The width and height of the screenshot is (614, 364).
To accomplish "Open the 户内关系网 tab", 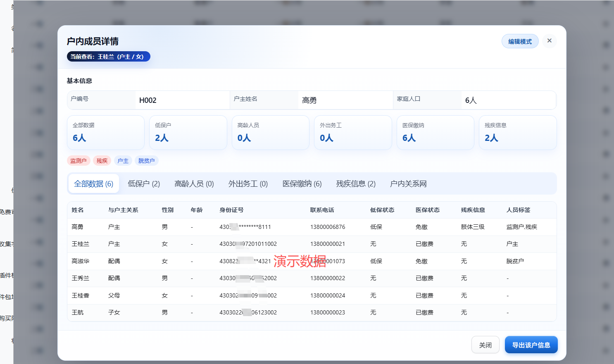I will pos(408,184).
